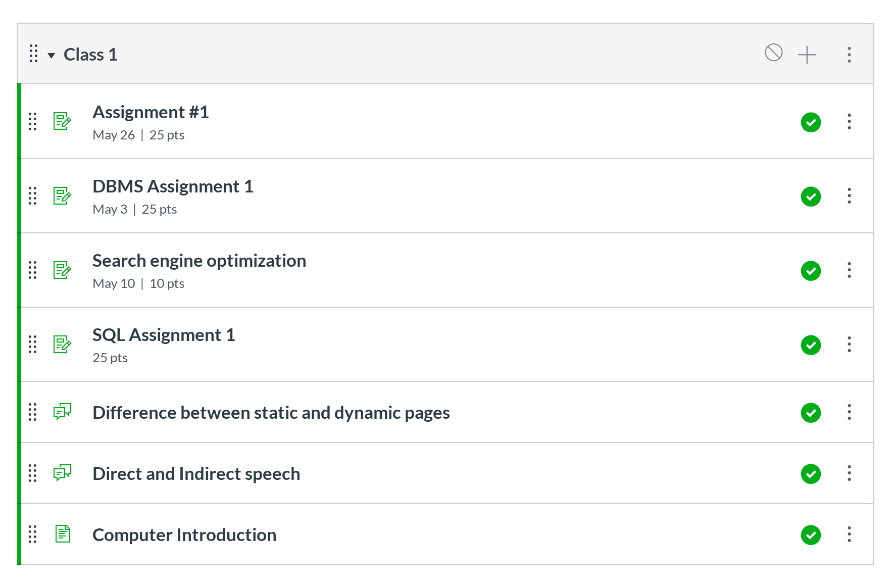Open the options menu for Class 1 module
Viewport: 894px width, 588px height.
pos(849,55)
